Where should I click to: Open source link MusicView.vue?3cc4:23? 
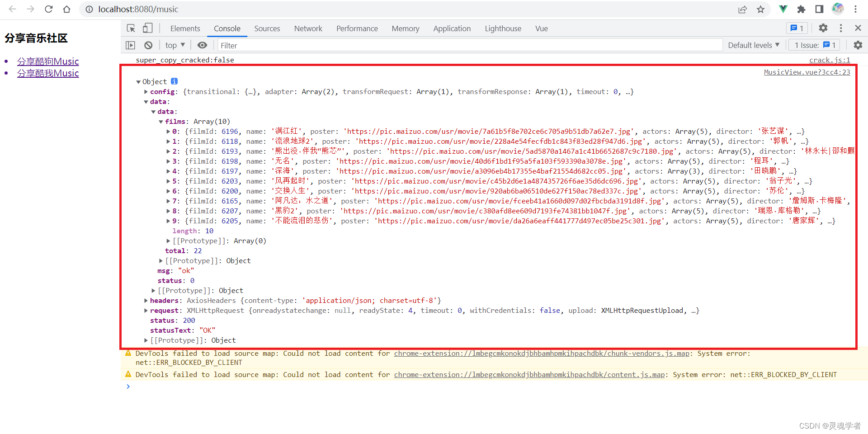pyautogui.click(x=807, y=72)
